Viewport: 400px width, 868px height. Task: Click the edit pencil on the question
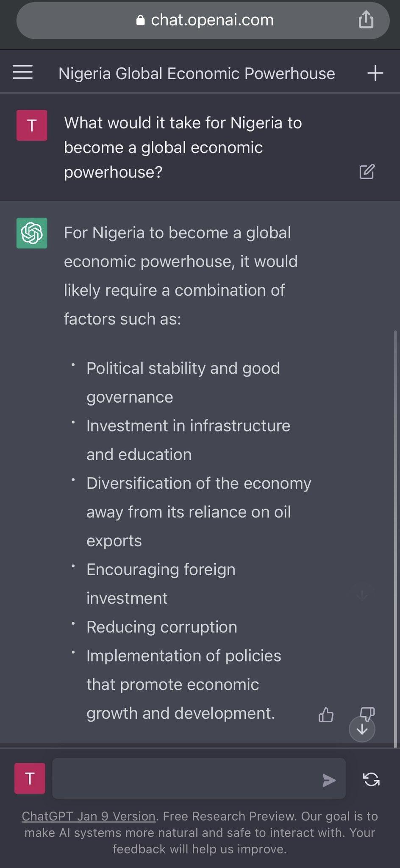pos(367,172)
